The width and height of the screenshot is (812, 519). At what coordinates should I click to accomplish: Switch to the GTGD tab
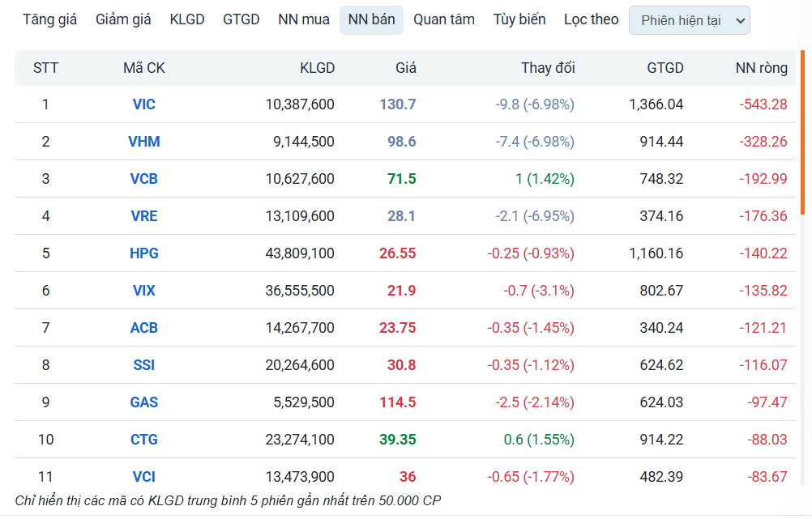pos(241,19)
